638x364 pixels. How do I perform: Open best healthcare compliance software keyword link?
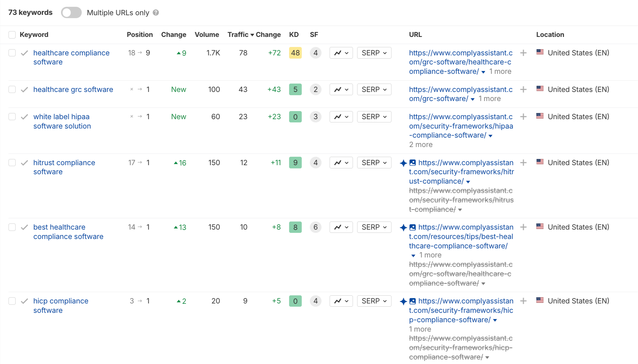click(68, 232)
